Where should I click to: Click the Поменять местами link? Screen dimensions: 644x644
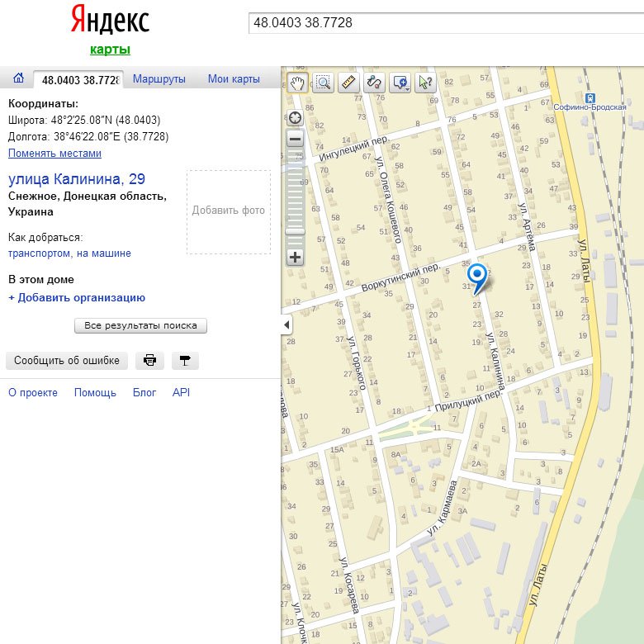pyautogui.click(x=54, y=154)
